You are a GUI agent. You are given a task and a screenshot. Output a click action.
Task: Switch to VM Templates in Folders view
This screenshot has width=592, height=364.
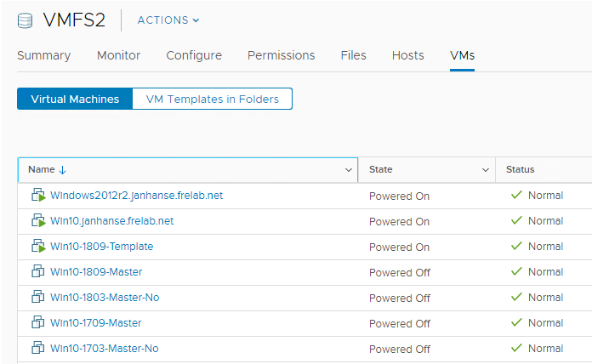(212, 100)
